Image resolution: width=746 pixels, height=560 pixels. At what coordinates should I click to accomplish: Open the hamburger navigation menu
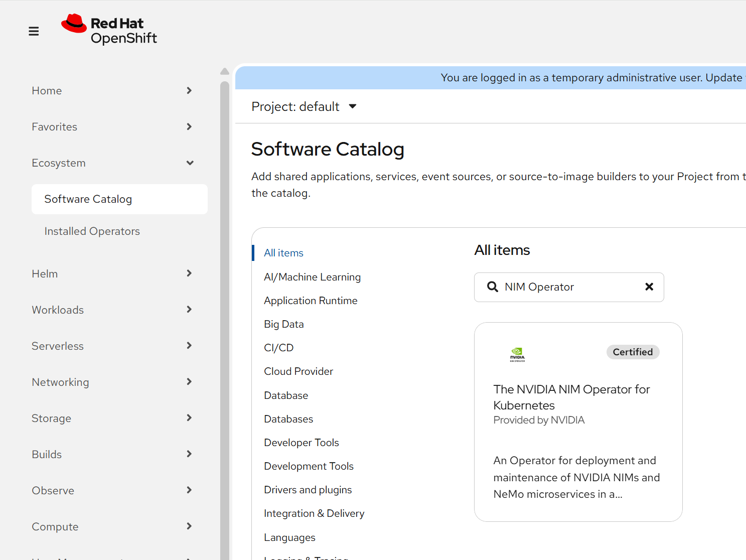(34, 31)
